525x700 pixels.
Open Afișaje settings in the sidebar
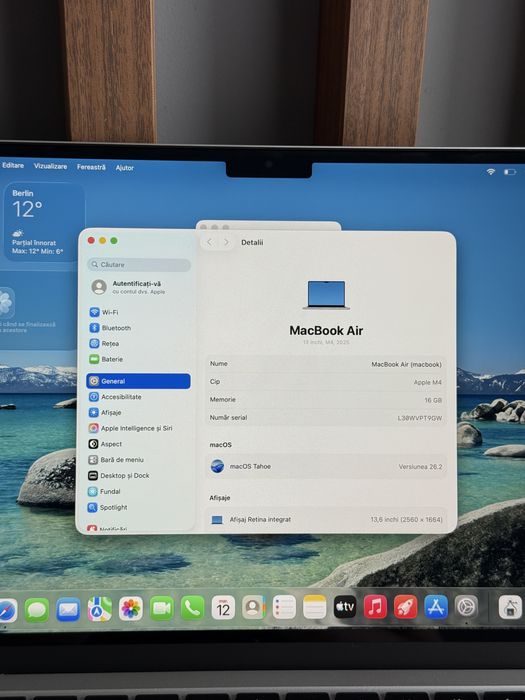138,412
